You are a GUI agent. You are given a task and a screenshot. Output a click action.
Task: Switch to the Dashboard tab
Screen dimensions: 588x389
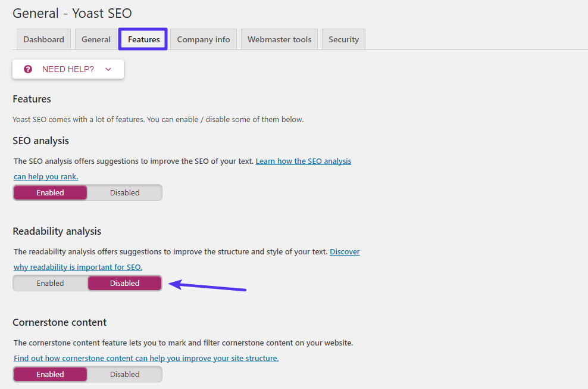(x=43, y=39)
